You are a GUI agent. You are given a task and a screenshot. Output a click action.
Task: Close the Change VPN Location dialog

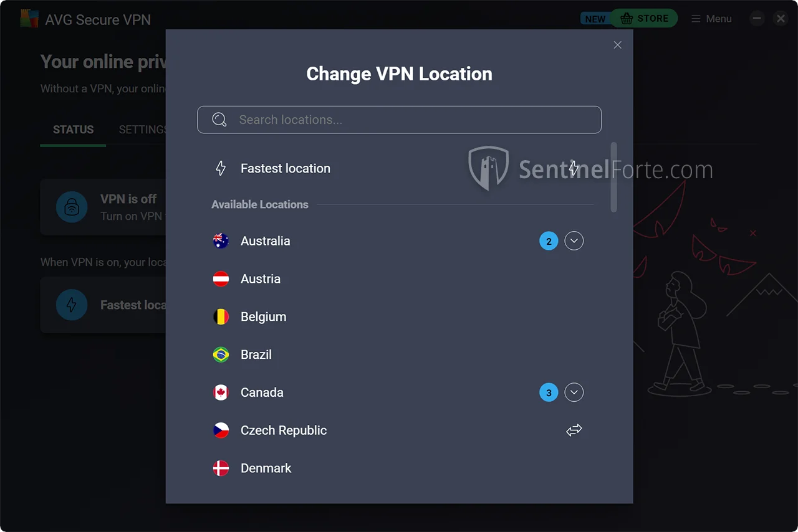point(617,45)
